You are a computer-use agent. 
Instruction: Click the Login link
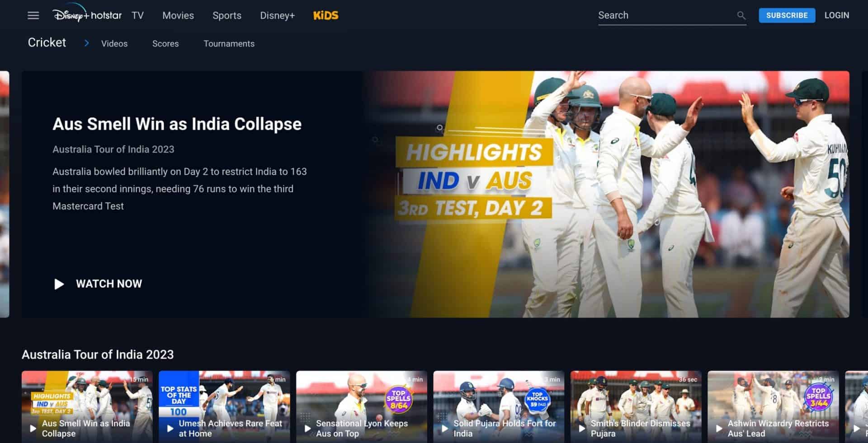[836, 15]
